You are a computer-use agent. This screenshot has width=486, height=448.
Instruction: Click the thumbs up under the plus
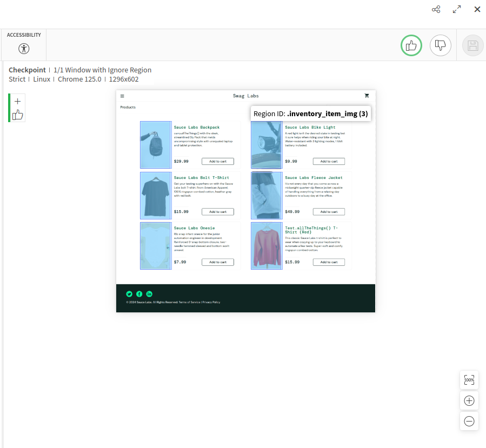pos(18,115)
